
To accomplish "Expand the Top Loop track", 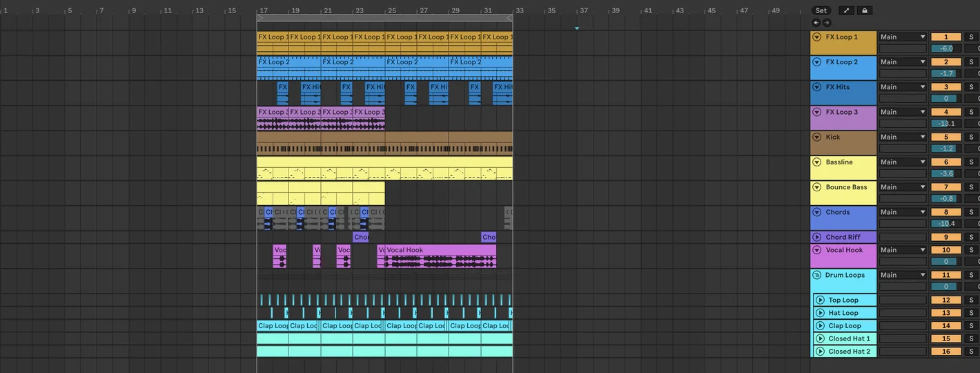I will click(x=821, y=300).
